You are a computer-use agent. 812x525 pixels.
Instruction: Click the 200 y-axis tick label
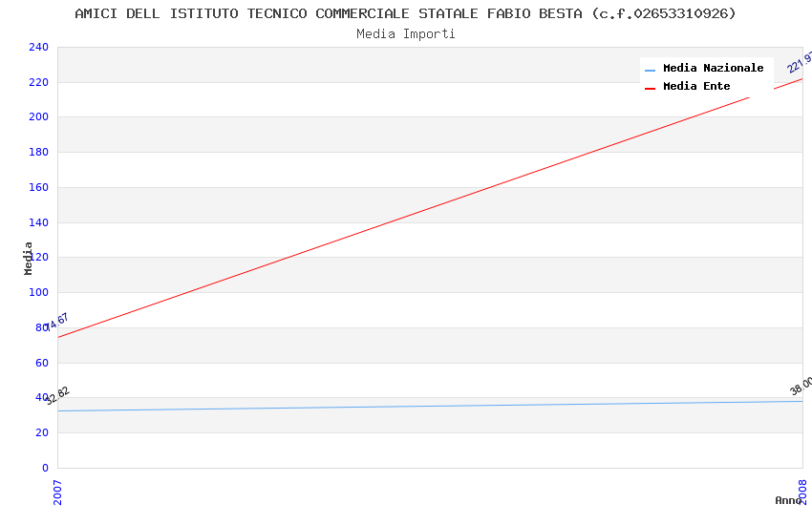click(38, 116)
